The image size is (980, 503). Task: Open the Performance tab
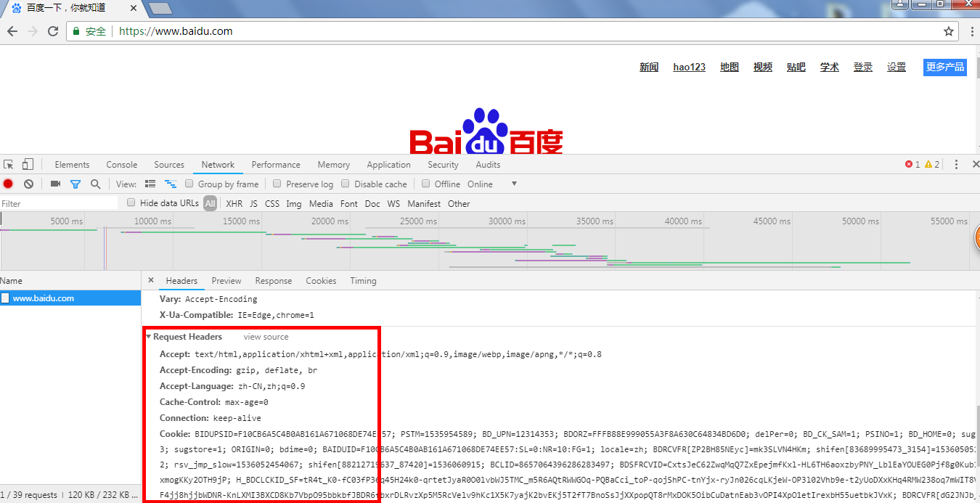(x=276, y=165)
